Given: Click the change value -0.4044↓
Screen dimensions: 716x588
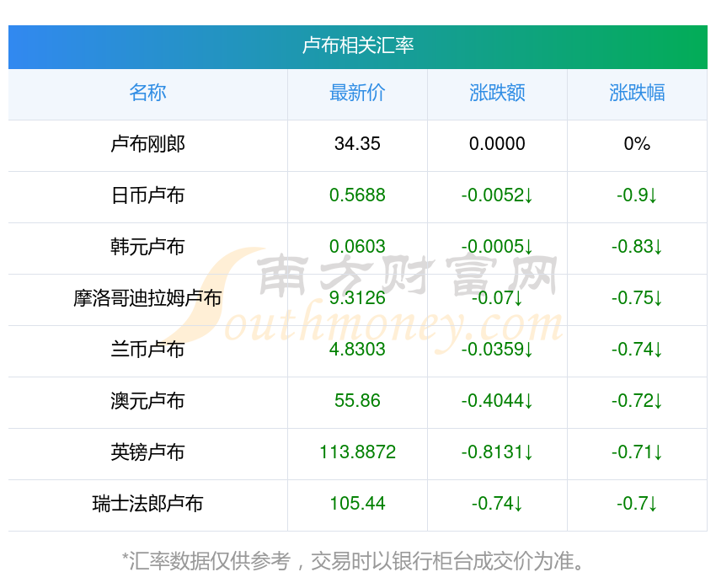Looking at the screenshot, I should coord(497,401).
